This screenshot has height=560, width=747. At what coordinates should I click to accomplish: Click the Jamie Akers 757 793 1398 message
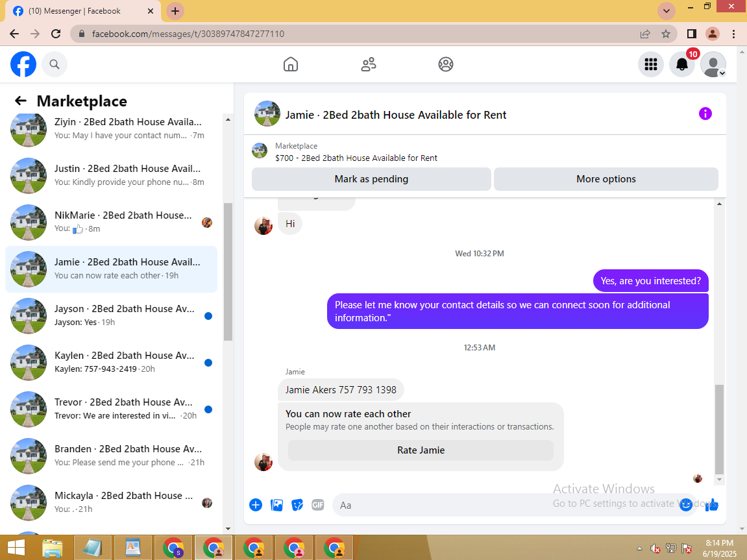(341, 390)
